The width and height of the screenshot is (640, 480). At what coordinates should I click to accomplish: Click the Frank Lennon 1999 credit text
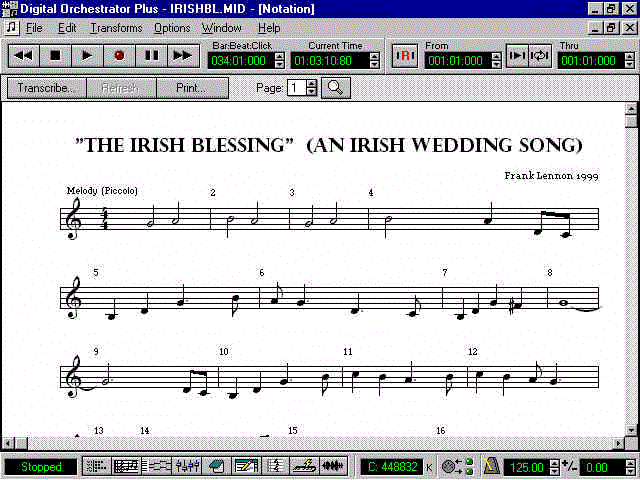(x=551, y=176)
